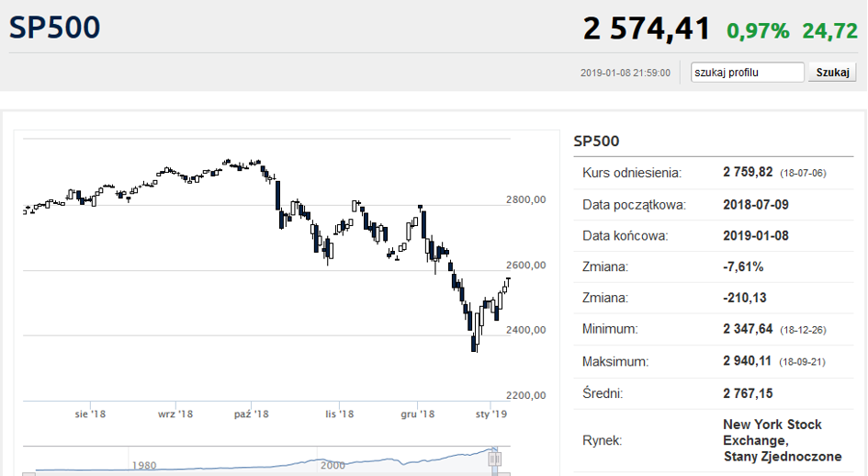Click the 'gru '18' axis label
Viewport: 868px width, 476px height.
[x=417, y=414]
